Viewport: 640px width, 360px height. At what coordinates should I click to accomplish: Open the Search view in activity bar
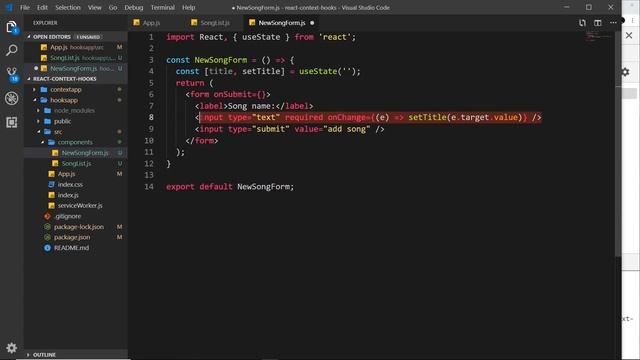(11, 51)
